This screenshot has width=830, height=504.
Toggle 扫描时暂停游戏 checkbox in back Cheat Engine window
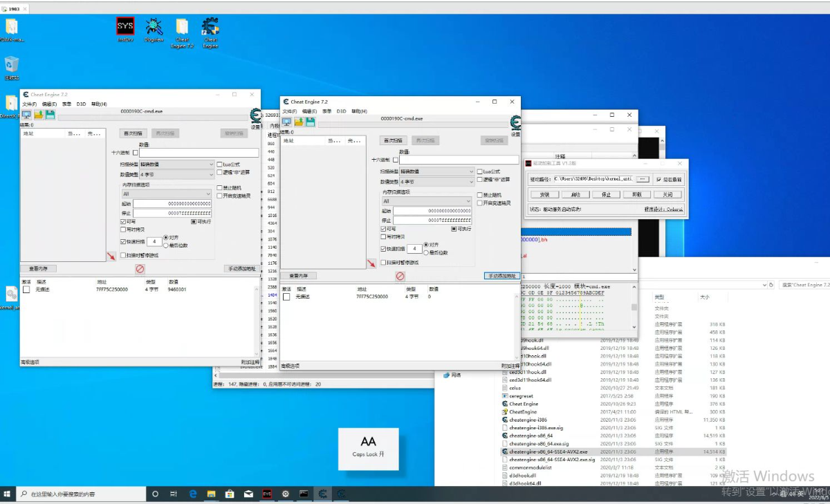click(124, 255)
